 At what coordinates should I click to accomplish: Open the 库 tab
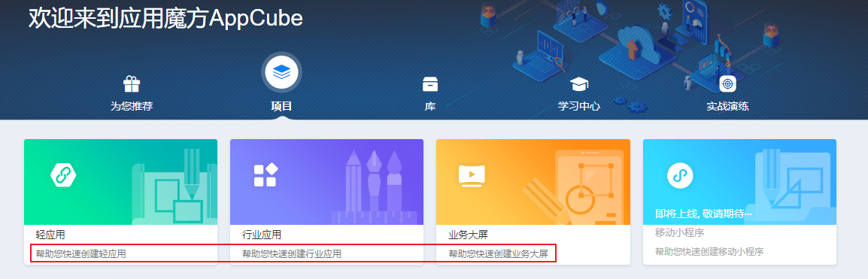tap(430, 106)
